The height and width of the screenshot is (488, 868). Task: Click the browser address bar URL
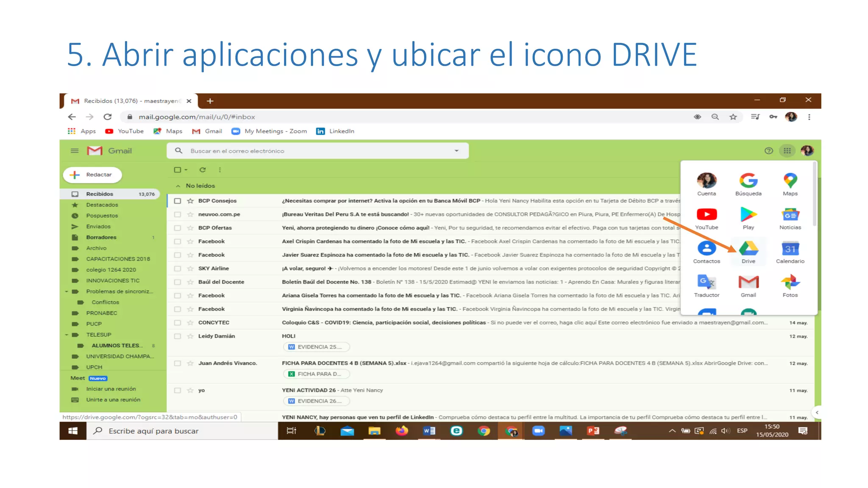pyautogui.click(x=197, y=117)
